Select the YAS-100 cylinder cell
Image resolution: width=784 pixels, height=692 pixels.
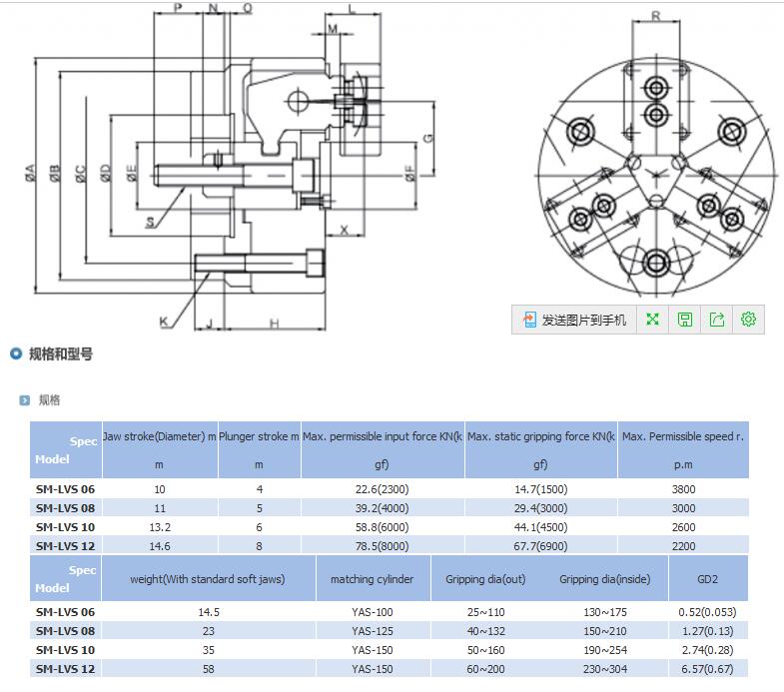372,612
